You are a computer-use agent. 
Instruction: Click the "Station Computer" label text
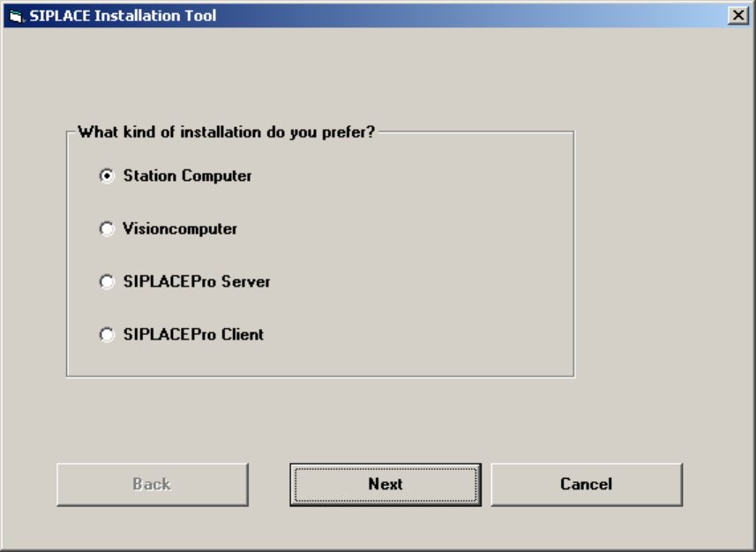(x=187, y=176)
